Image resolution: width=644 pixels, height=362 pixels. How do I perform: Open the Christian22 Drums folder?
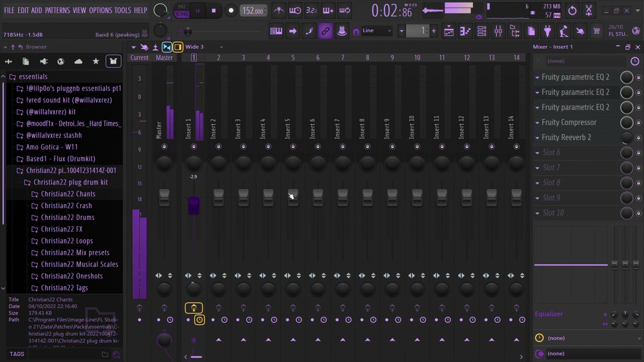67,217
